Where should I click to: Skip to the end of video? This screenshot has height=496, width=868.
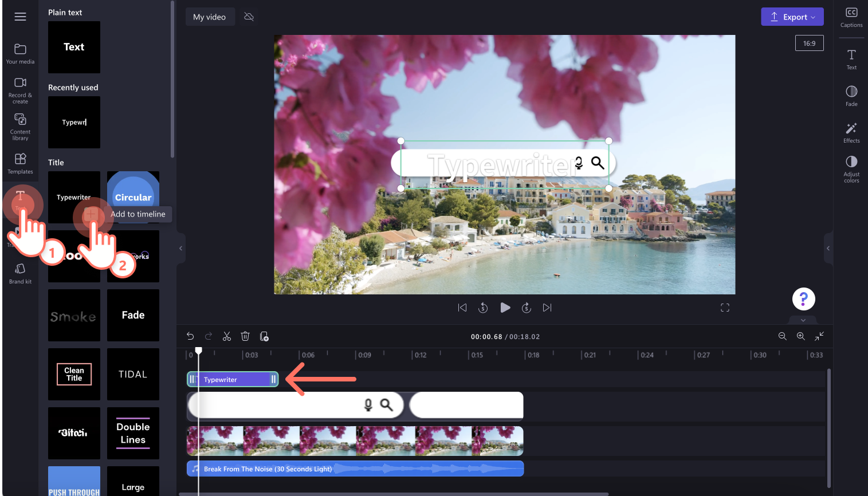pyautogui.click(x=547, y=308)
